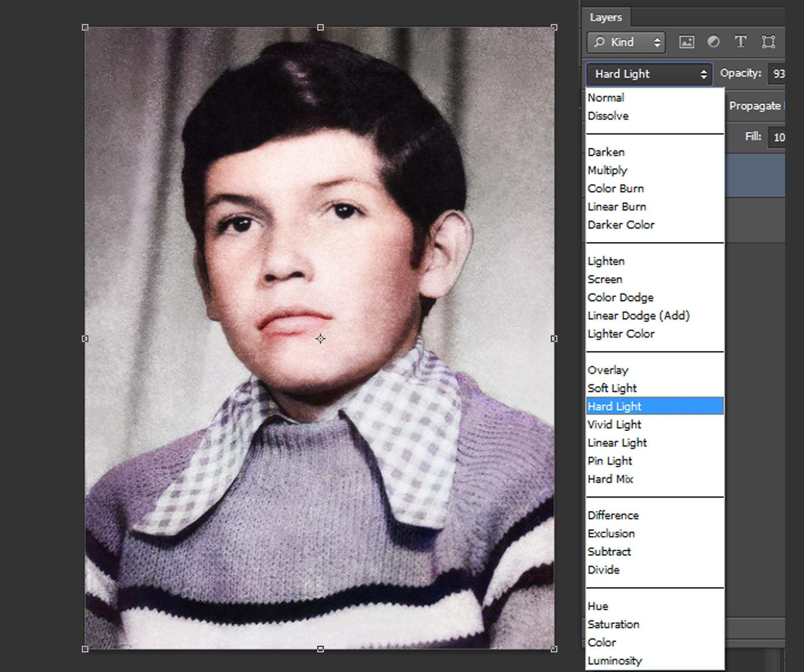Choose Color blend mode
The image size is (804, 672).
coord(655,642)
